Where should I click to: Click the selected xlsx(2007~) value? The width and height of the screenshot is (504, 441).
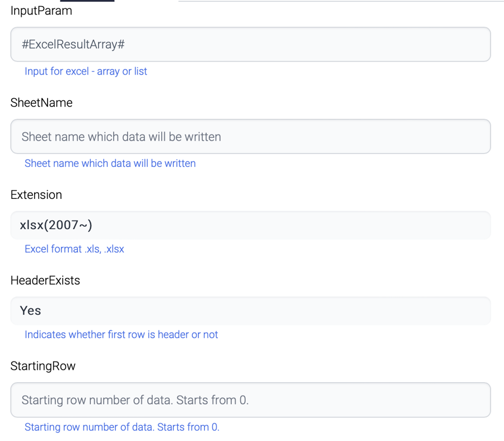pyautogui.click(x=56, y=225)
